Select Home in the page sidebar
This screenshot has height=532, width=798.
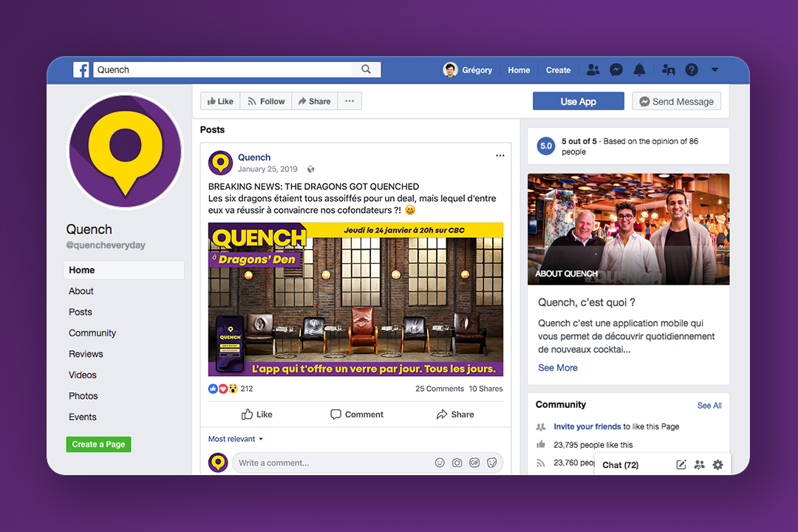(123, 270)
